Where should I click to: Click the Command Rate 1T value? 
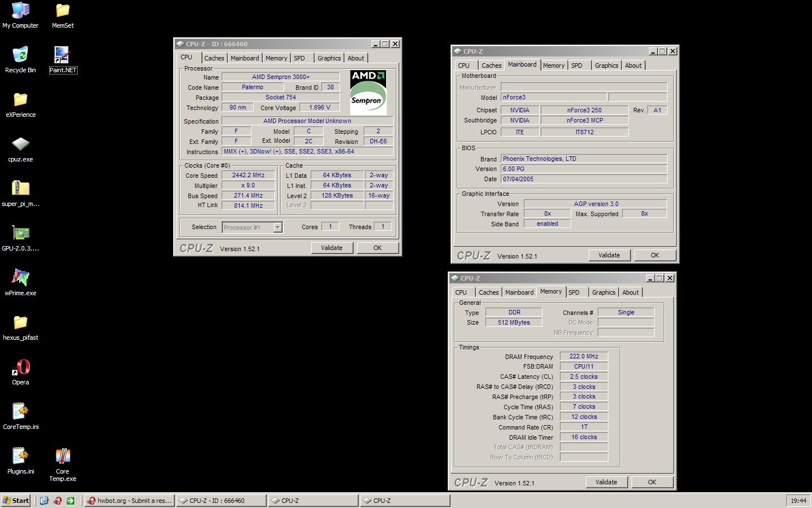click(x=584, y=427)
